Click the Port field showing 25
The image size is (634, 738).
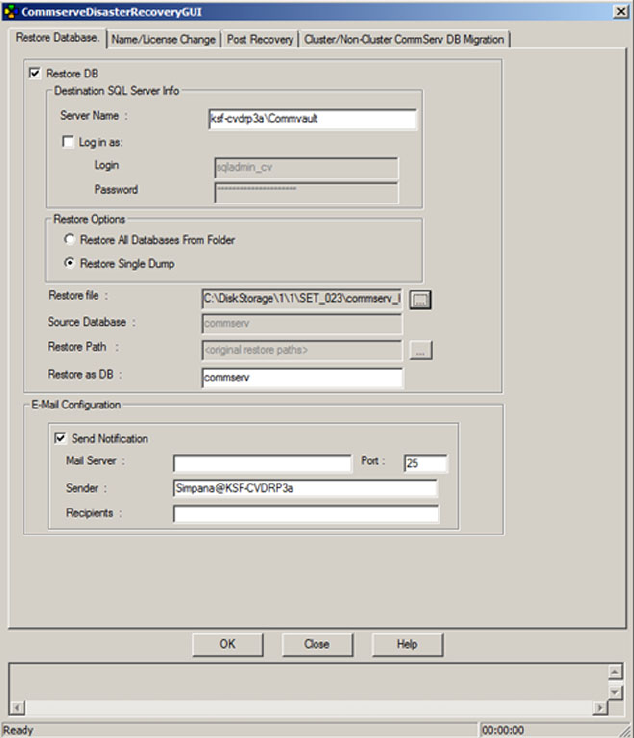(426, 463)
